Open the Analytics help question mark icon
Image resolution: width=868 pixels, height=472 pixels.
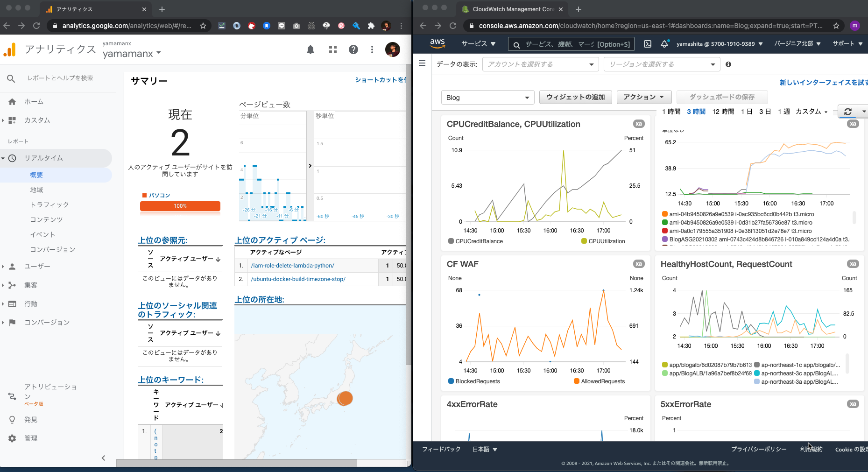coord(353,49)
